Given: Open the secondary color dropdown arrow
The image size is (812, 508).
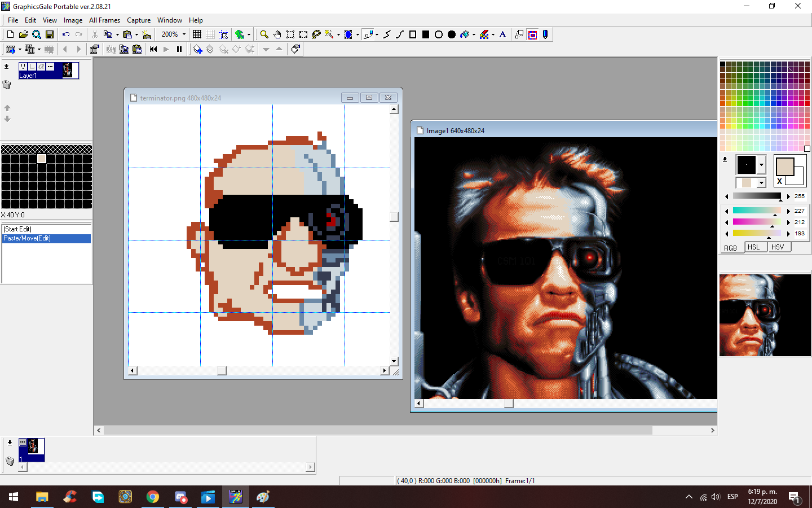Looking at the screenshot, I should (761, 183).
